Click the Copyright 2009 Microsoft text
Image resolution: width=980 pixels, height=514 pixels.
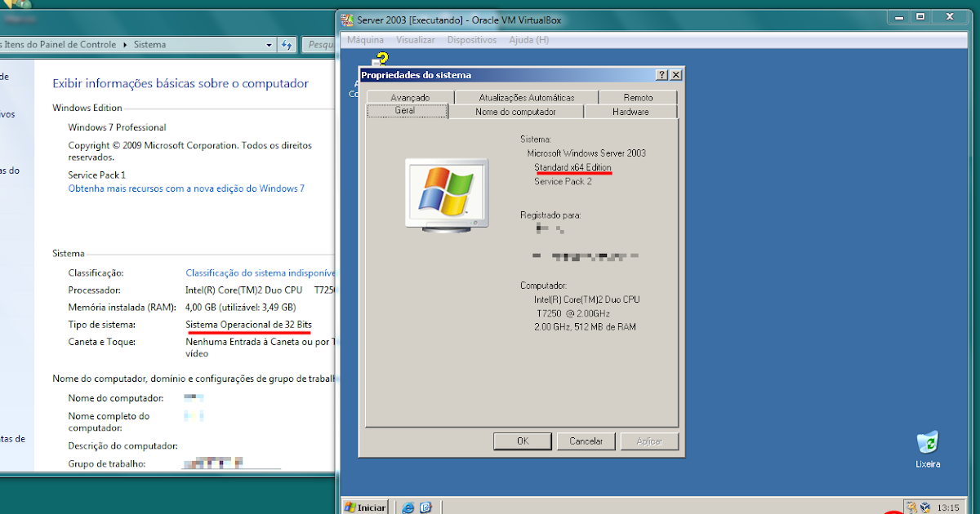189,150
